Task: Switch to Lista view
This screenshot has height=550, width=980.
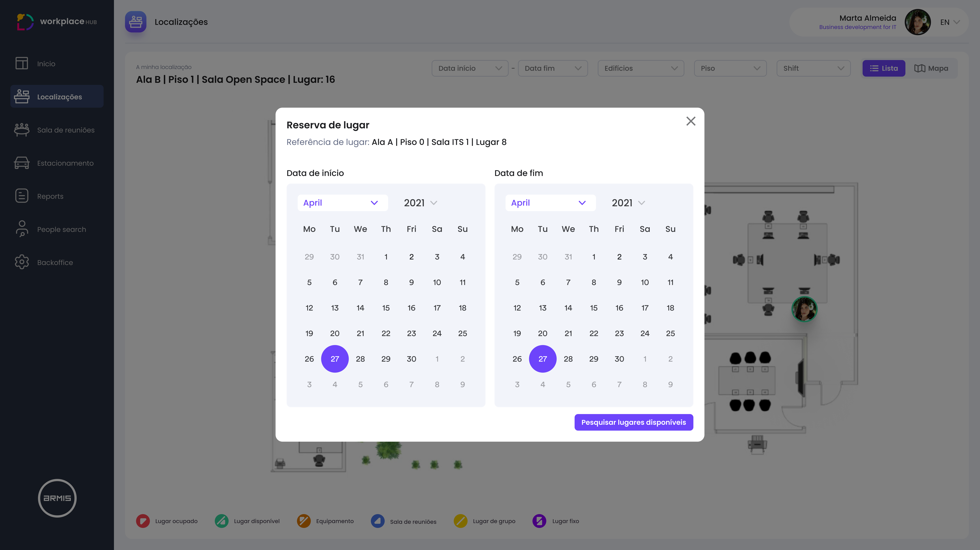Action: 884,68
